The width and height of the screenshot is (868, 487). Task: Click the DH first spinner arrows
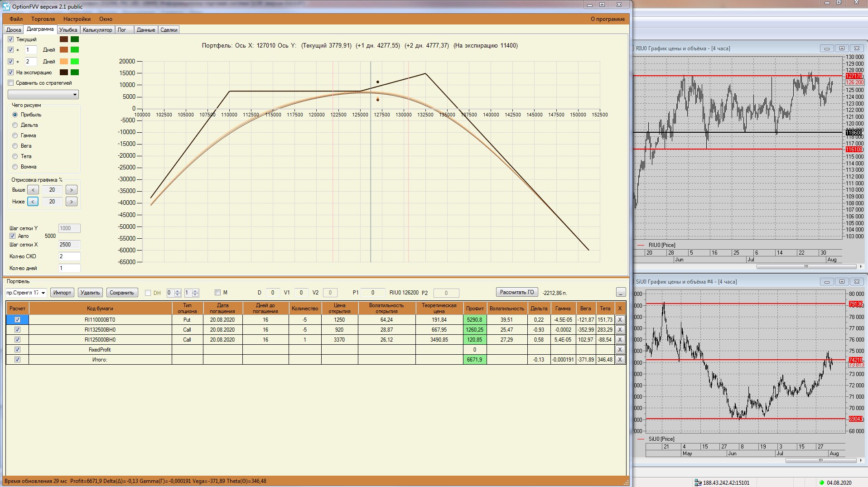tap(178, 293)
